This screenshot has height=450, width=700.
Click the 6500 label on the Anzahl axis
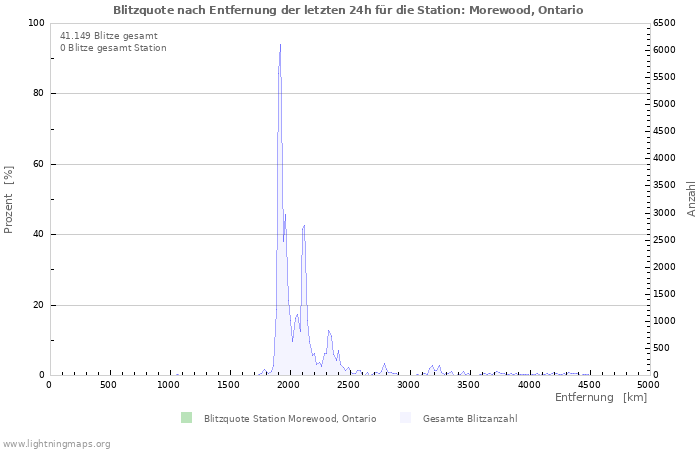[664, 23]
